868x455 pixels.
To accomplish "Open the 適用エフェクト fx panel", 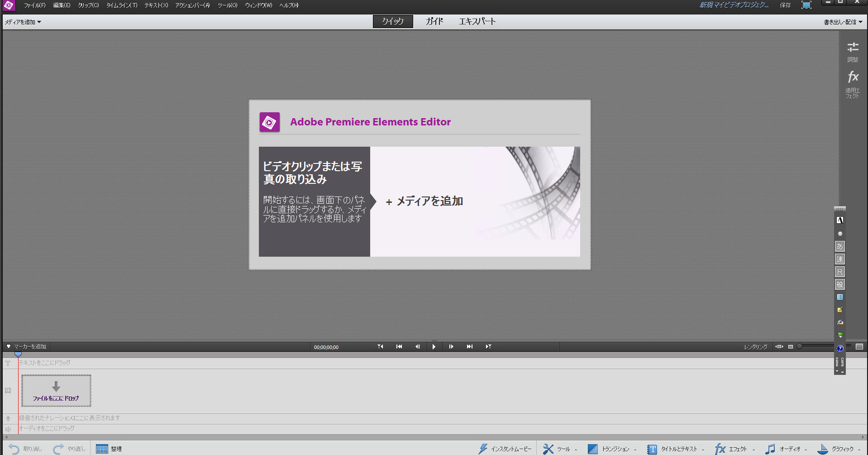I will 853,85.
